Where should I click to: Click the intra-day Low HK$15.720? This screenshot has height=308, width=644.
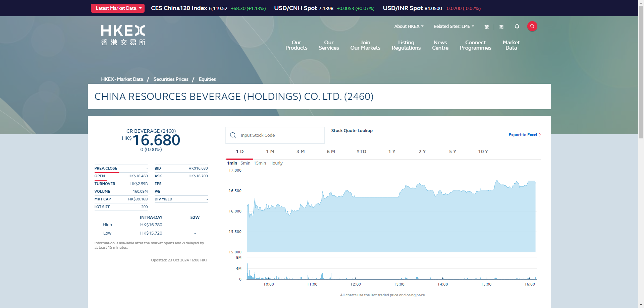pyautogui.click(x=151, y=233)
